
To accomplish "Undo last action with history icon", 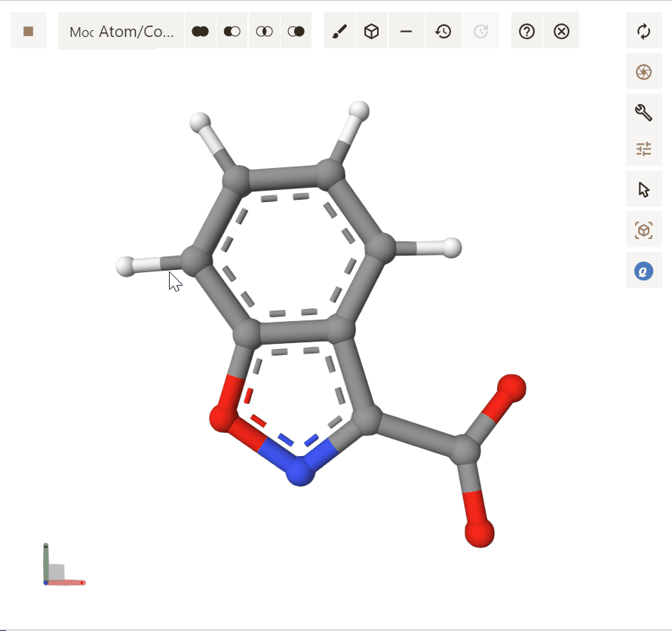I will point(443,32).
